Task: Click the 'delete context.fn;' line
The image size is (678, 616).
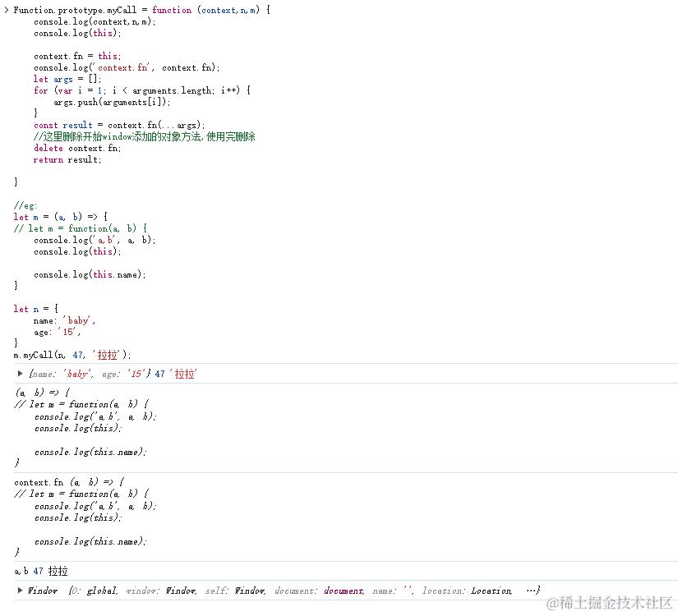Action: click(77, 149)
